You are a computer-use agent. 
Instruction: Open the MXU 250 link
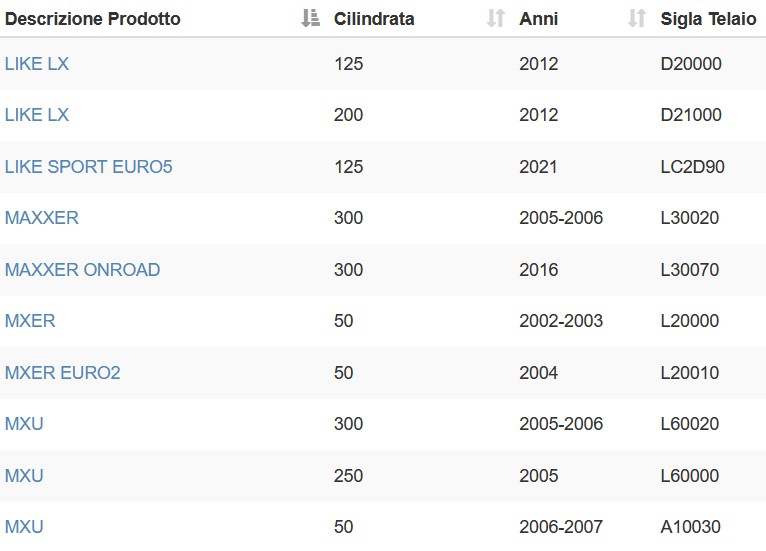[x=24, y=476]
